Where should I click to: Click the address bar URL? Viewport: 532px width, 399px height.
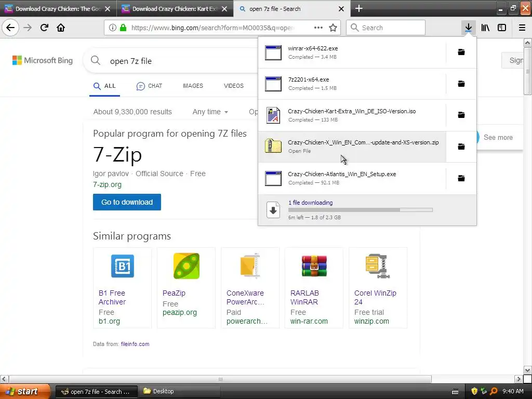click(212, 28)
